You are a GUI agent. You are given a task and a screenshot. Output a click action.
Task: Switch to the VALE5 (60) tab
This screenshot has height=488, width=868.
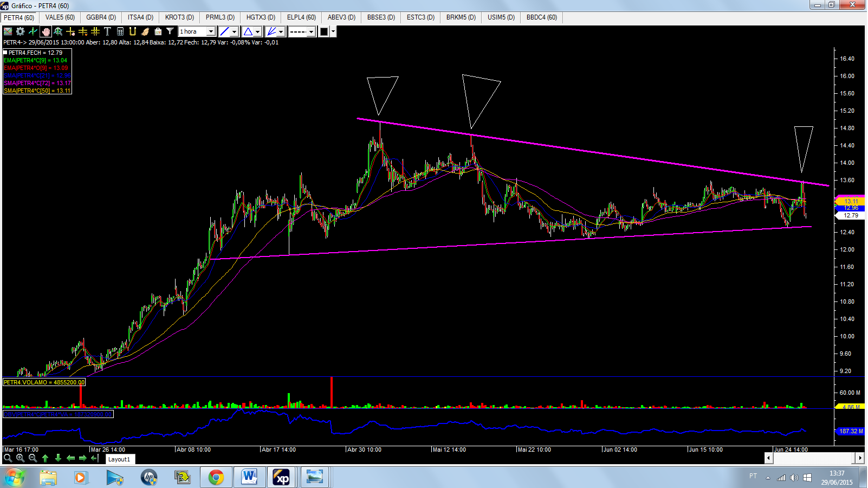[60, 17]
